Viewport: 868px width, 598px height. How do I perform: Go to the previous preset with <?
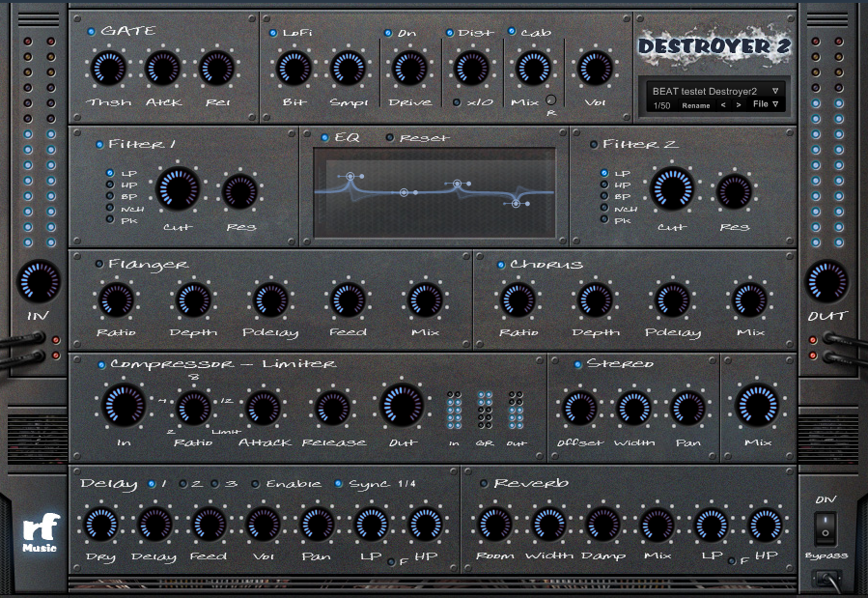[723, 104]
